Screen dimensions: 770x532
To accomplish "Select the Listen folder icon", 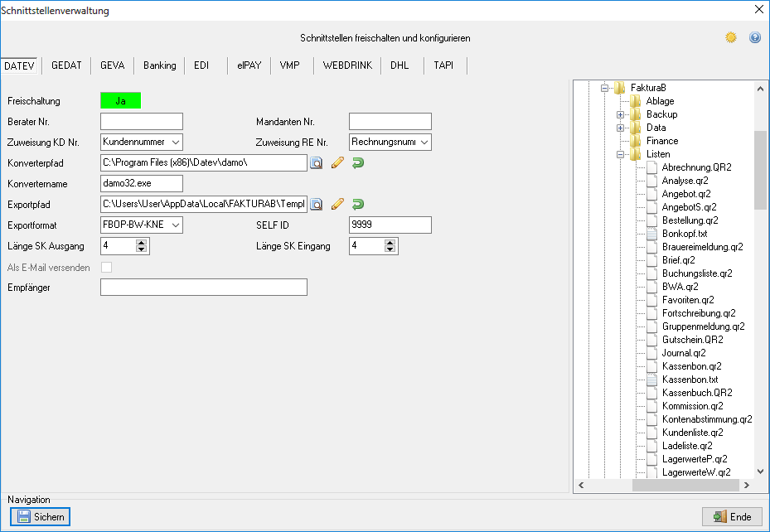I will [x=636, y=154].
